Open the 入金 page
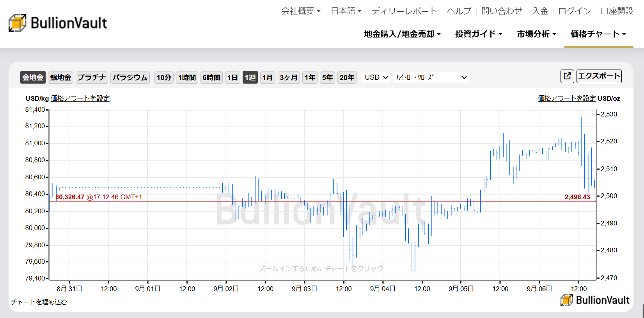 pos(540,11)
